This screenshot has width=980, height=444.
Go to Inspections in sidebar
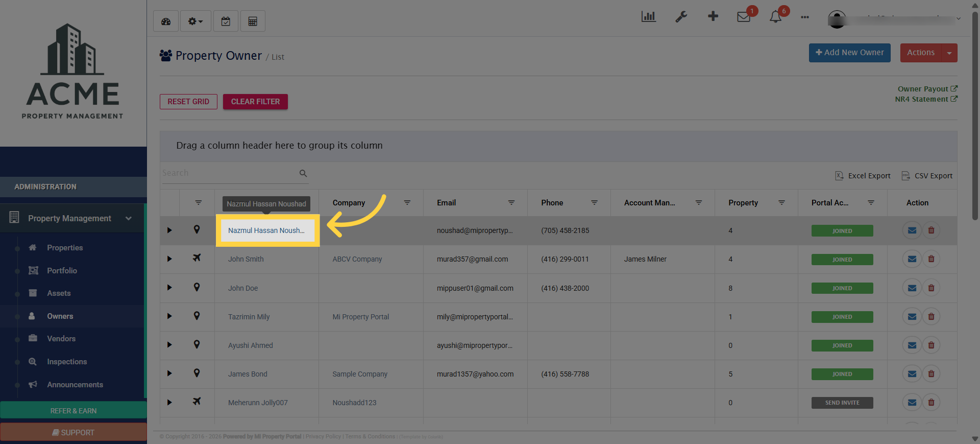[67, 362]
